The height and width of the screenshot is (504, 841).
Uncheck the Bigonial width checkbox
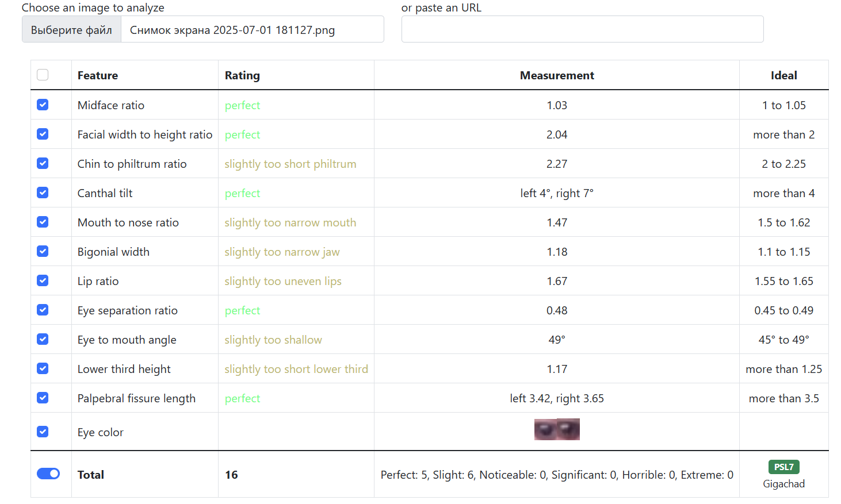[43, 251]
